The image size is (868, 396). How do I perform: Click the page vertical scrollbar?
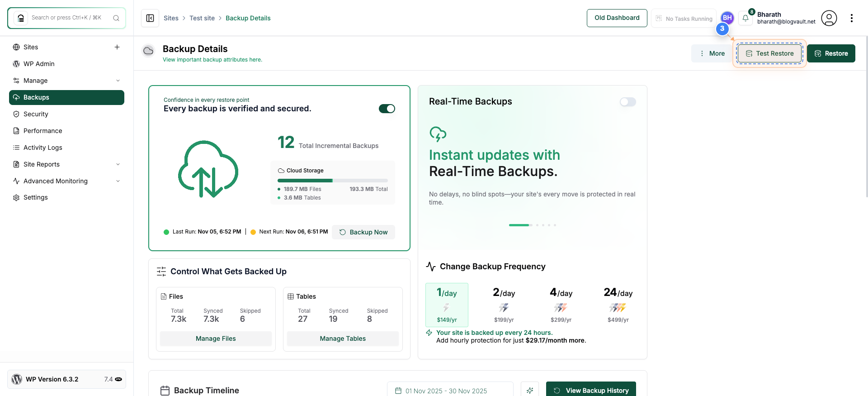click(x=866, y=117)
